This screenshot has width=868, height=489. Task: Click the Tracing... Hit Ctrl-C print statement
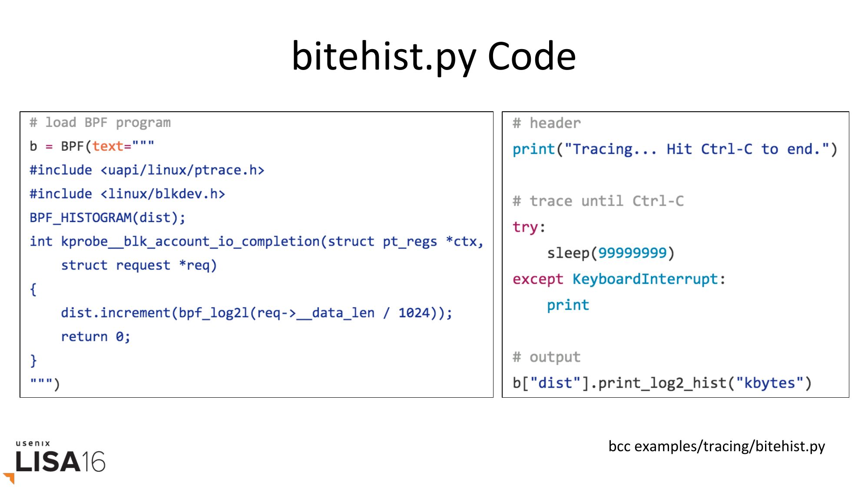(674, 150)
